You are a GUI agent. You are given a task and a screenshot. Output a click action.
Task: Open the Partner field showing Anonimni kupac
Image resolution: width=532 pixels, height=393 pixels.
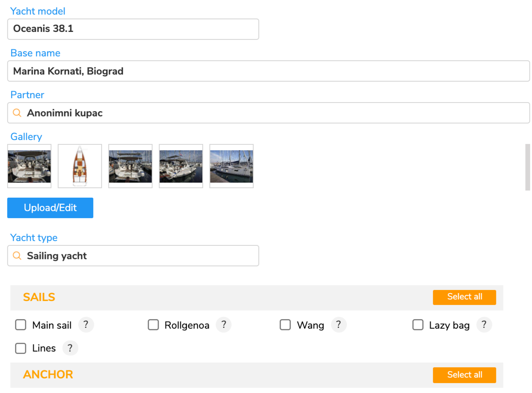click(269, 113)
